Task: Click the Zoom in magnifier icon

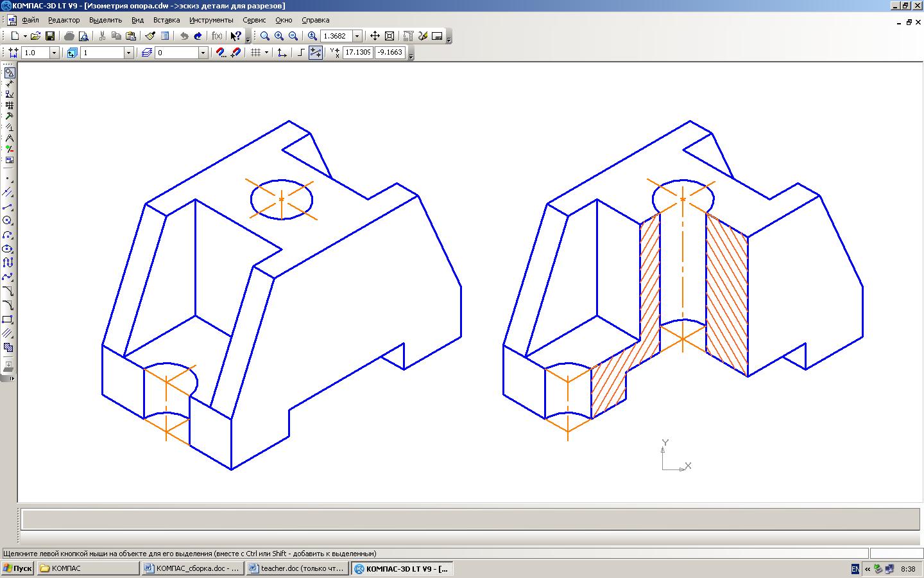Action: point(279,37)
